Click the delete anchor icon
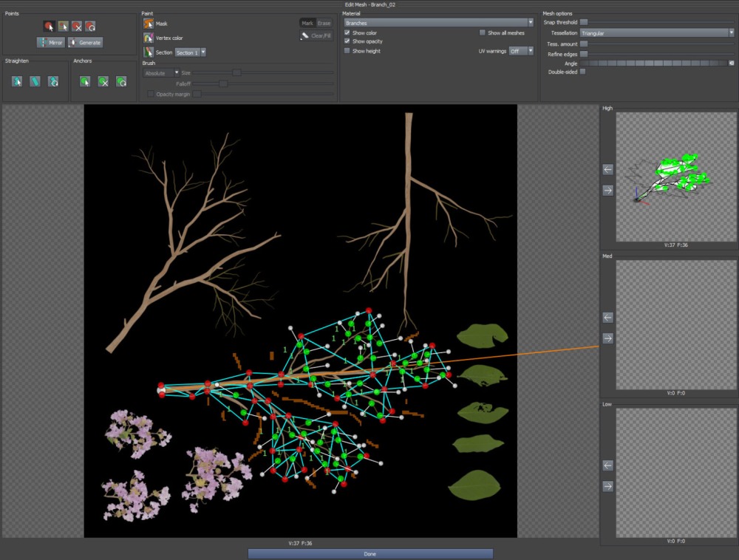 [103, 81]
